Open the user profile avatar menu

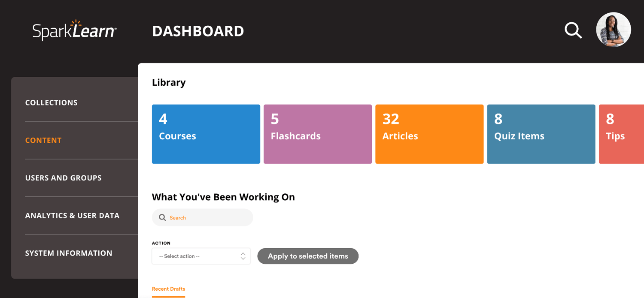(613, 30)
